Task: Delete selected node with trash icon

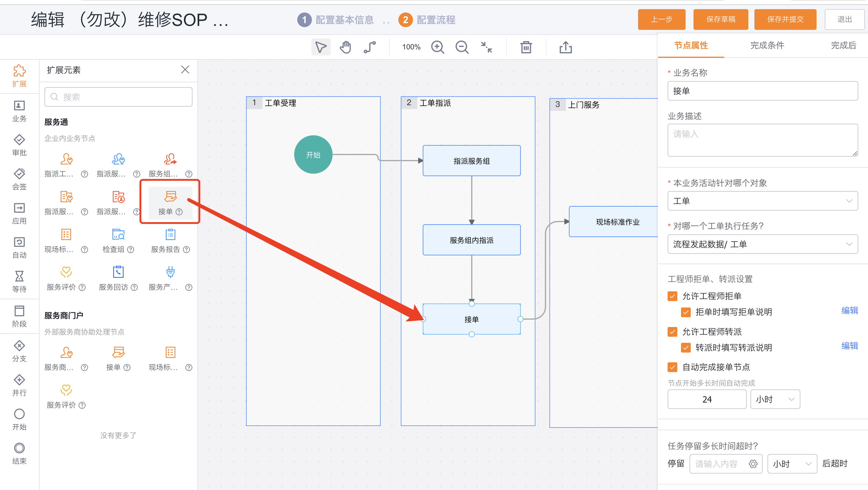Action: click(x=526, y=47)
